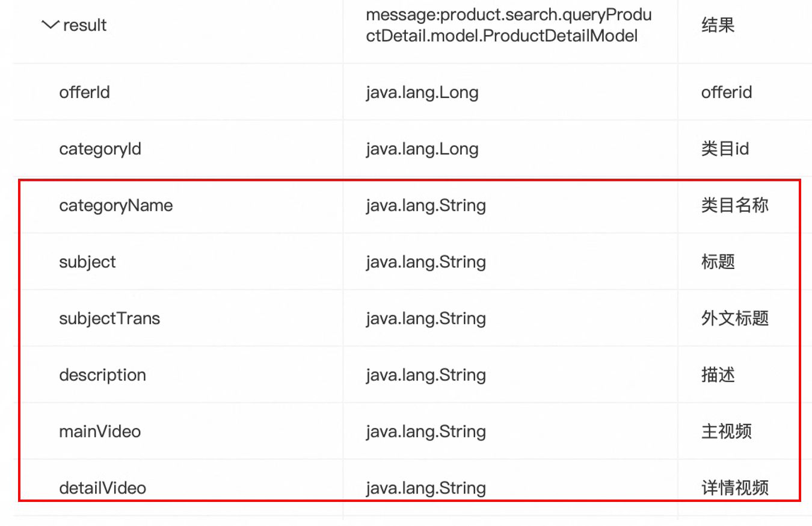Viewport: 812px width, 526px height.
Task: Click the 详情视频 description cell
Action: (x=734, y=487)
